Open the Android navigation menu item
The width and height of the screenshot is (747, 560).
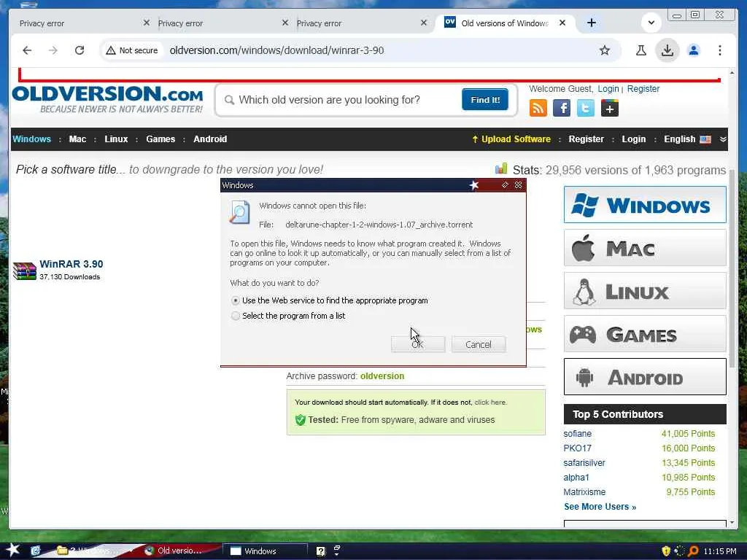tap(210, 139)
